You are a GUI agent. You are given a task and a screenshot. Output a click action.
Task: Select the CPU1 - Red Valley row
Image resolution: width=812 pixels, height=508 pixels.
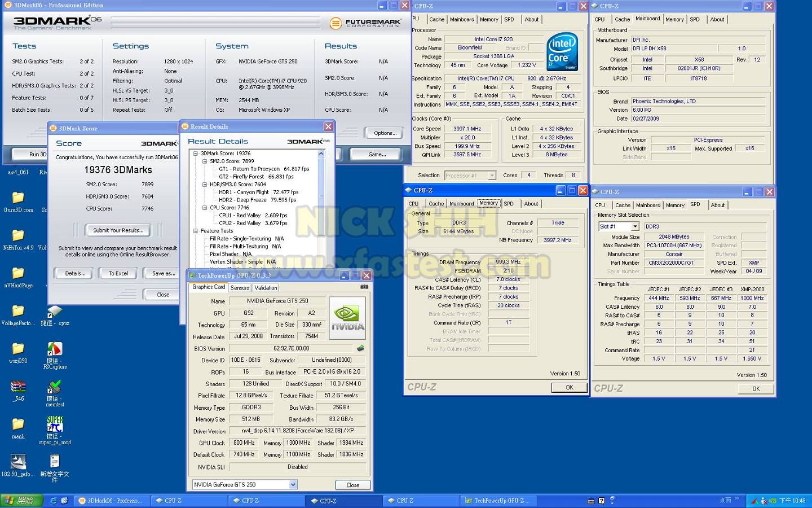[253, 215]
